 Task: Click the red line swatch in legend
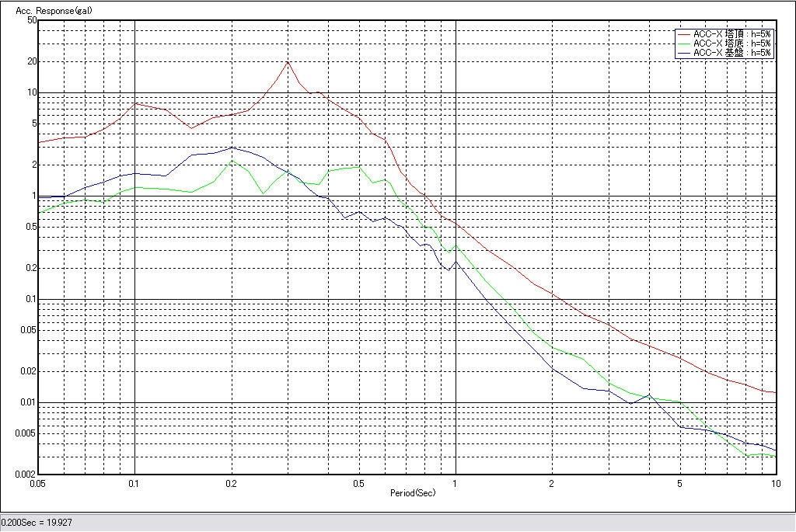(684, 35)
